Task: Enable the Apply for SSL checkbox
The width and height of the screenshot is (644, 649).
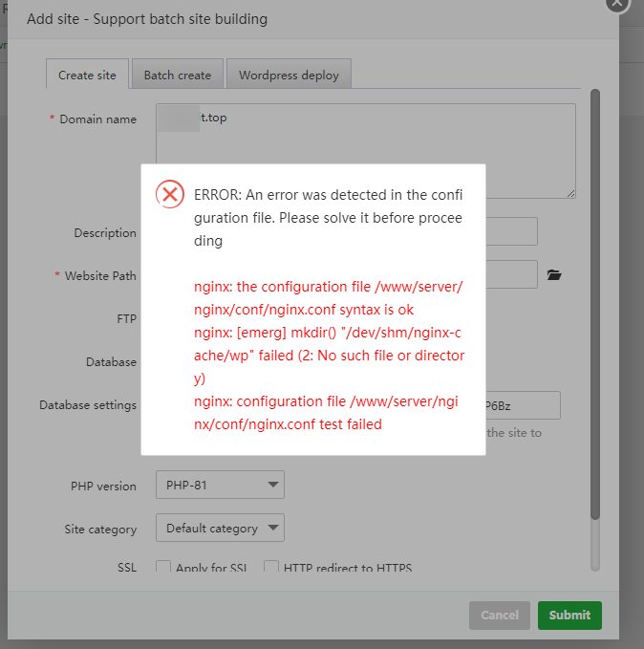Action: coord(163,567)
